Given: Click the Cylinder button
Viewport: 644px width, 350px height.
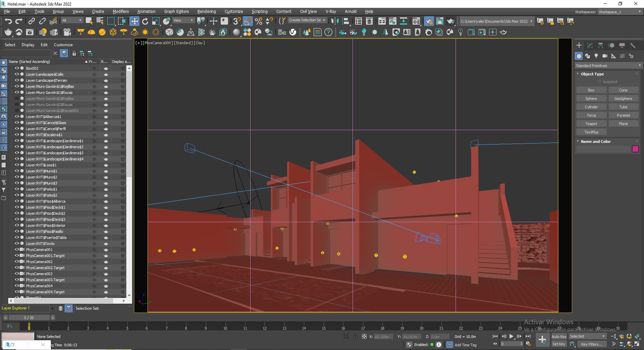Looking at the screenshot, I should coord(591,107).
